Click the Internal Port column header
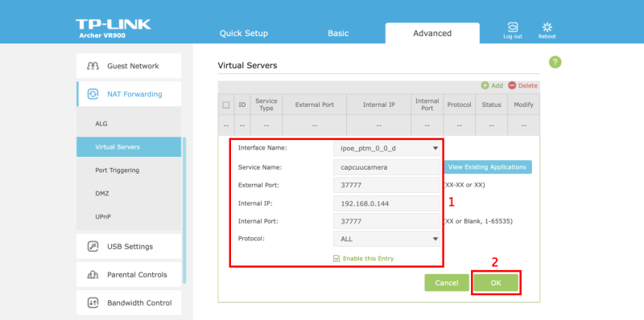This screenshot has width=644, height=320. (427, 105)
